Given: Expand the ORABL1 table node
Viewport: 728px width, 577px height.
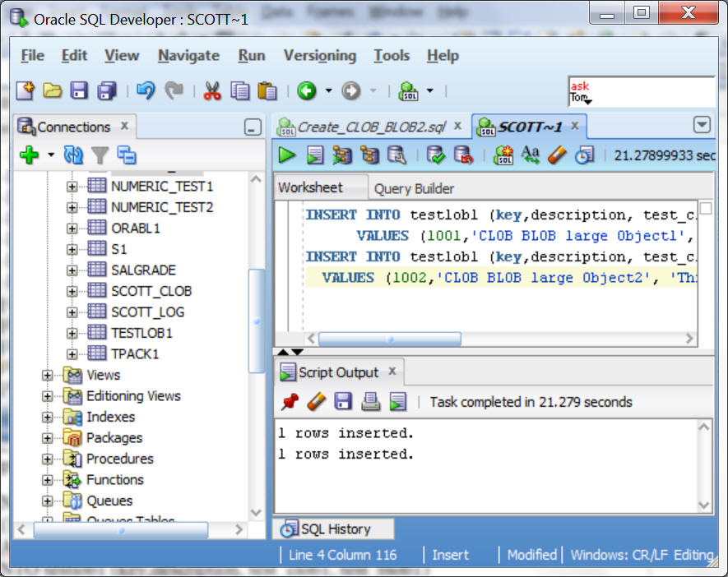Looking at the screenshot, I should [72, 228].
